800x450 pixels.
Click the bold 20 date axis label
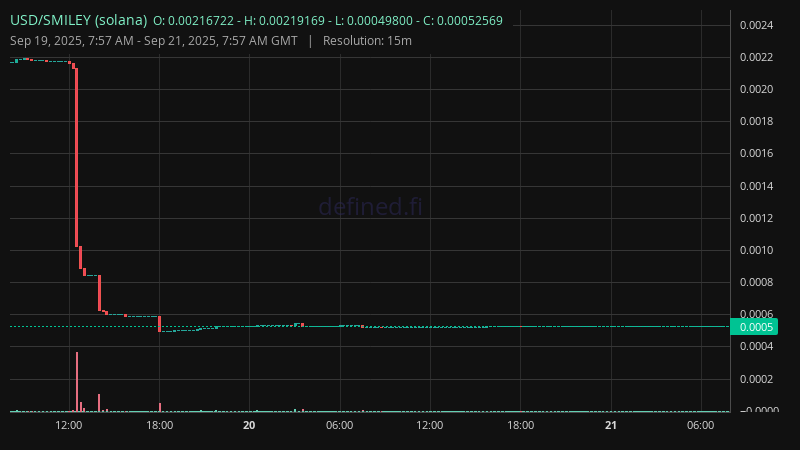249,426
